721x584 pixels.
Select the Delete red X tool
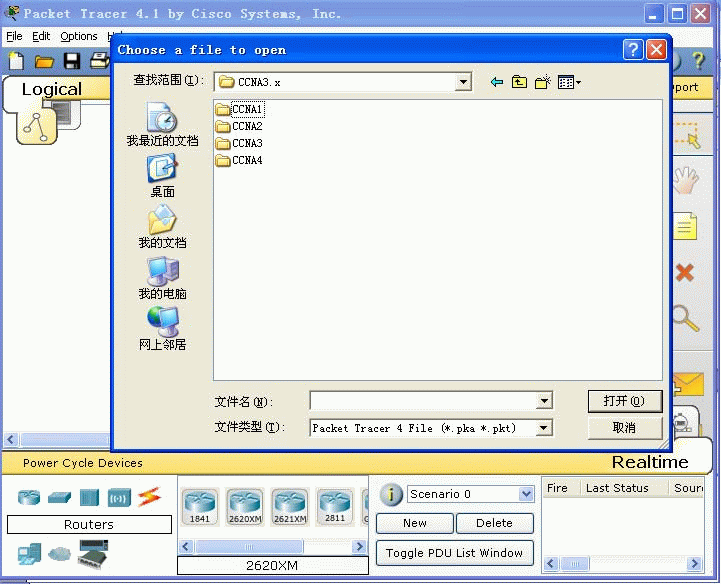click(x=685, y=272)
